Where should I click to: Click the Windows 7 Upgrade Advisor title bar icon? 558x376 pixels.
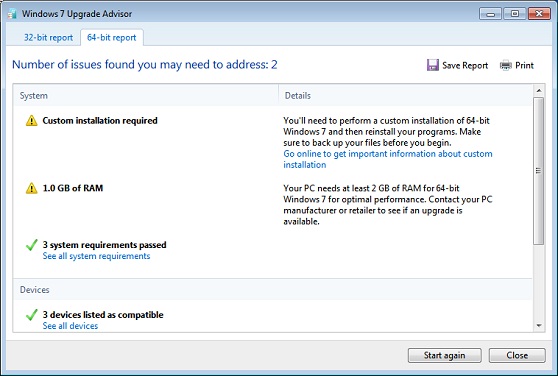12,14
